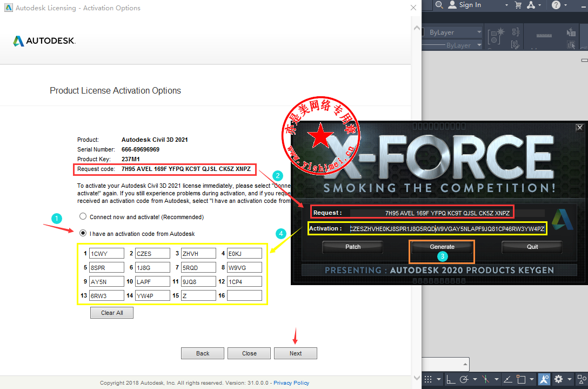
Task: Click activation code field 15 containing Z
Action: click(x=198, y=295)
